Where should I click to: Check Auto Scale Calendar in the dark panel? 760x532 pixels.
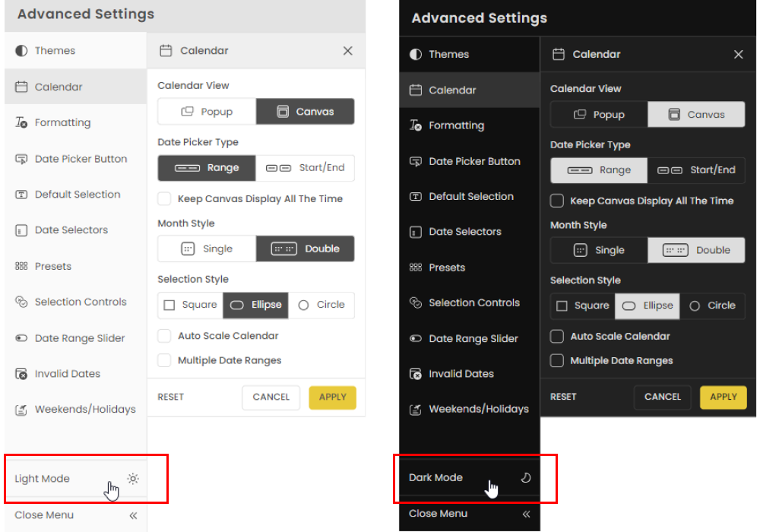coord(557,336)
